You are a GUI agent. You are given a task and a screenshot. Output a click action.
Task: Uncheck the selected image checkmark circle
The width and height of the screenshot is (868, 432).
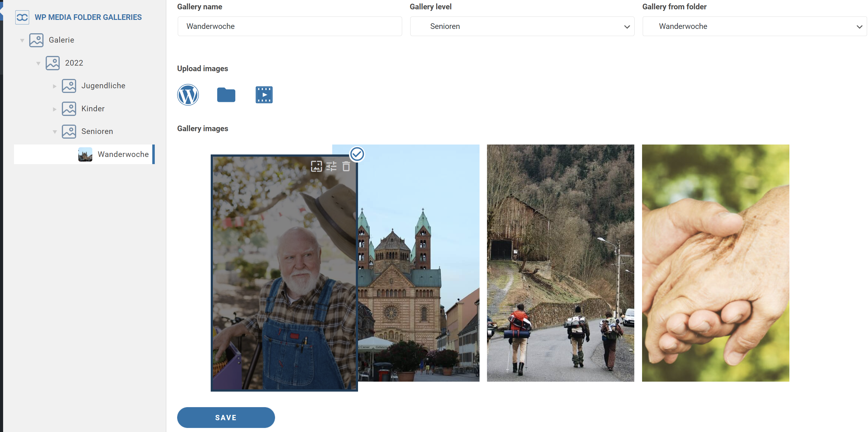point(357,154)
